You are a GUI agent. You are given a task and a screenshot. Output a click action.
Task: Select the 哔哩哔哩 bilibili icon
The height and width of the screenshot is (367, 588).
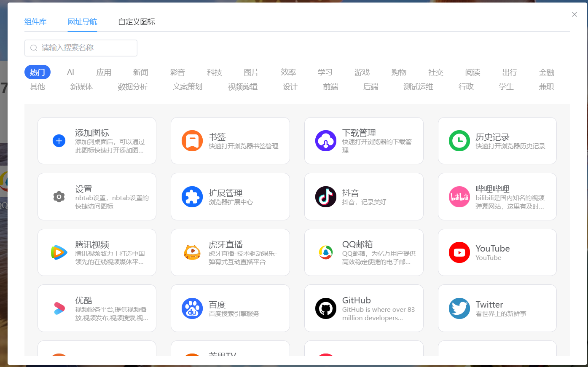(459, 196)
